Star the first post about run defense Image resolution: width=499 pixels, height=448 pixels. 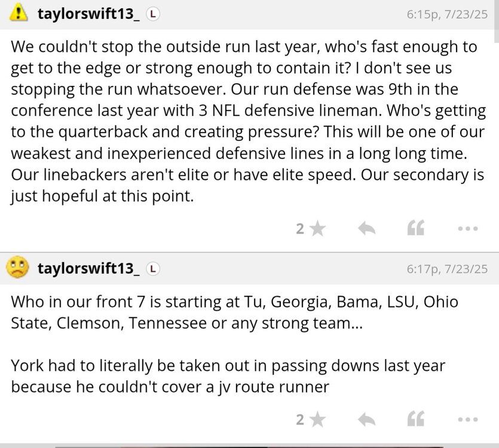(318, 228)
